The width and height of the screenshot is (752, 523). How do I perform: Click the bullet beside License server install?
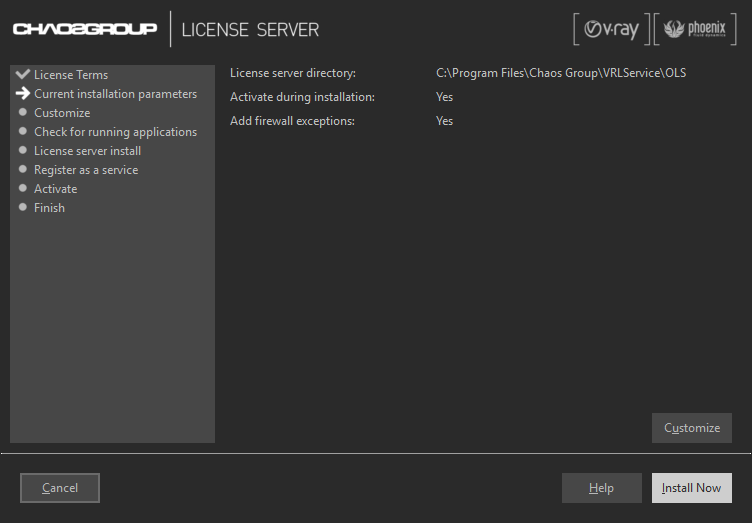point(23,150)
